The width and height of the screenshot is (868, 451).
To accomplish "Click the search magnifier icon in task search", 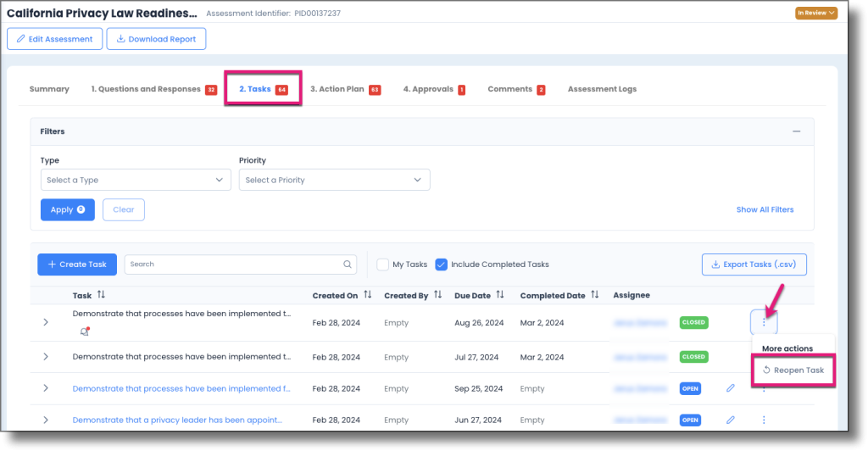I will [x=348, y=264].
